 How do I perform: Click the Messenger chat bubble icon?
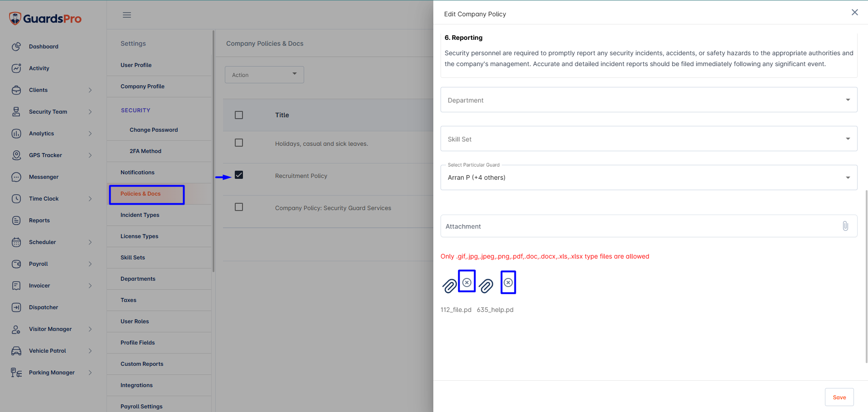(16, 177)
